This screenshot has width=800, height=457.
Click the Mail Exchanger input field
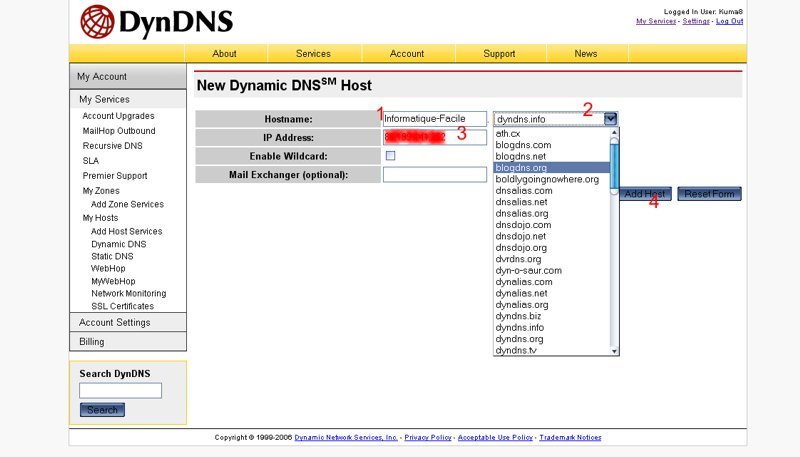(x=434, y=175)
